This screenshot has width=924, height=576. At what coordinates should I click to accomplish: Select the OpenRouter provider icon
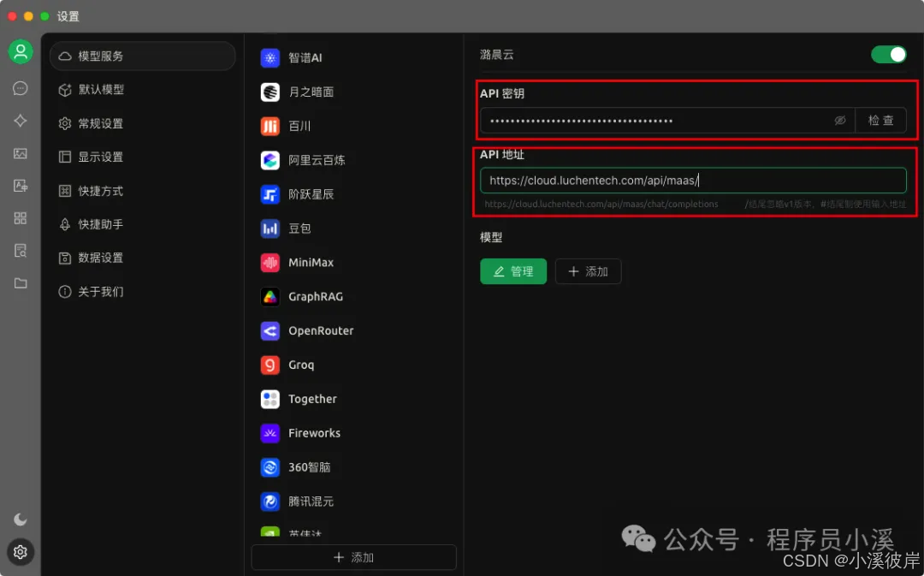[x=269, y=330]
